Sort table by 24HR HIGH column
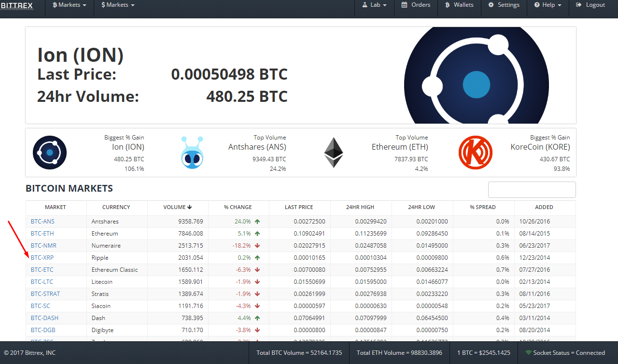Image resolution: width=618 pixels, height=364 pixels. point(360,207)
